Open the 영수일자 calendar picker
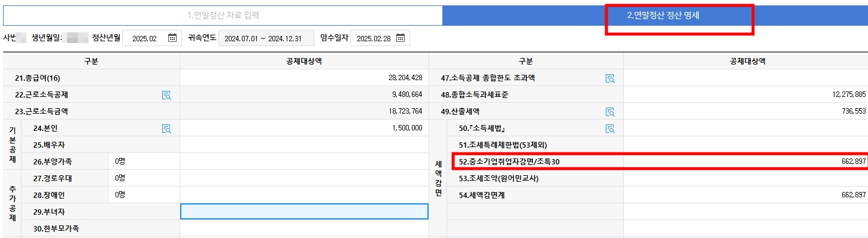 400,38
